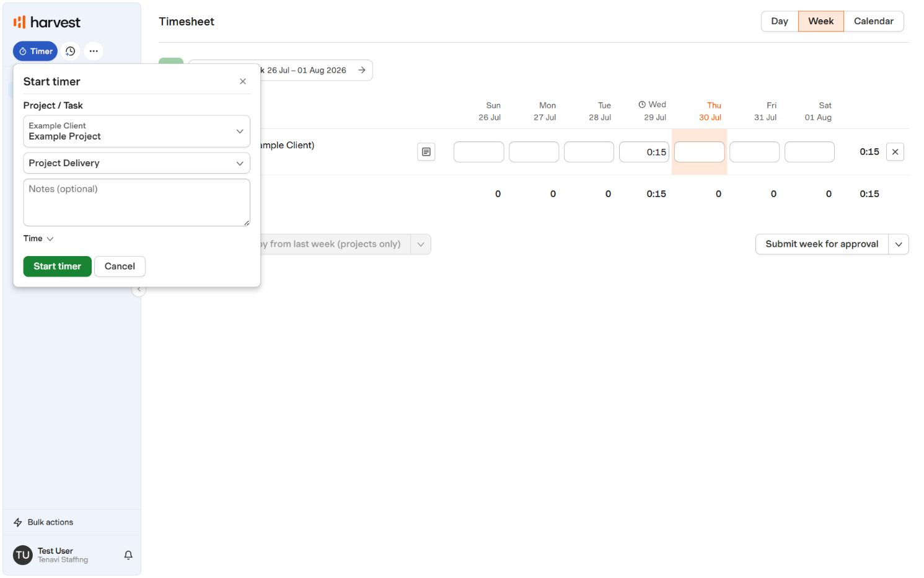Click the Mon 27 Jul column header

(545, 112)
